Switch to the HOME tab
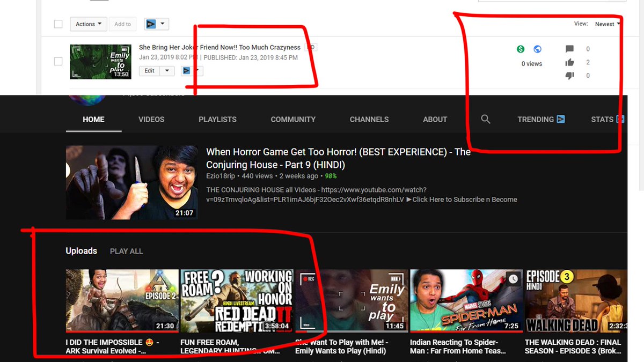 click(93, 119)
